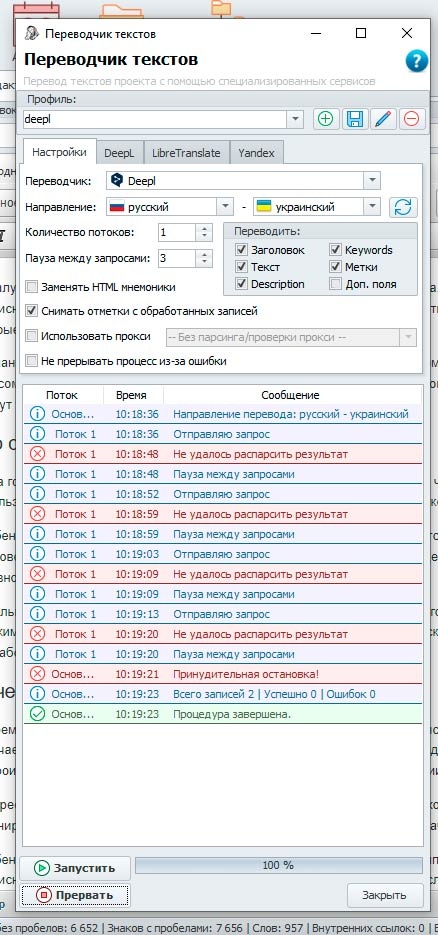Open the profile 'deepl' dropdown arrow
The width and height of the screenshot is (438, 935).
pyautogui.click(x=296, y=119)
